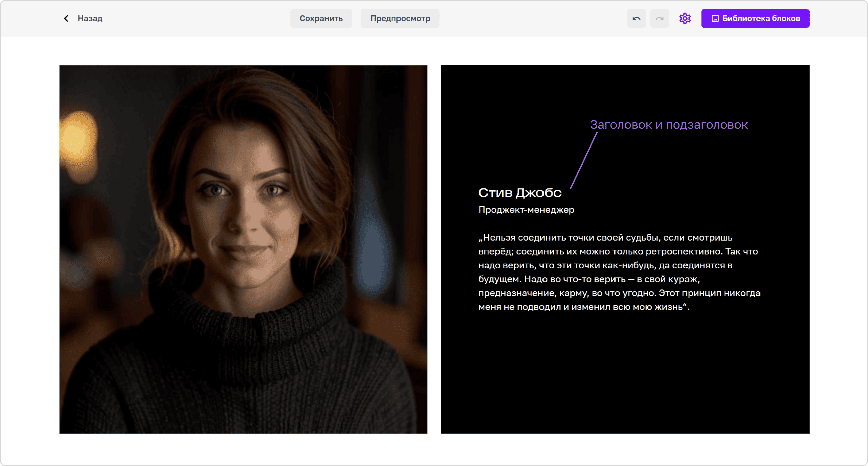Screen dimensions: 868x466
Task: Click the heading text Стив Джобс
Action: click(520, 193)
